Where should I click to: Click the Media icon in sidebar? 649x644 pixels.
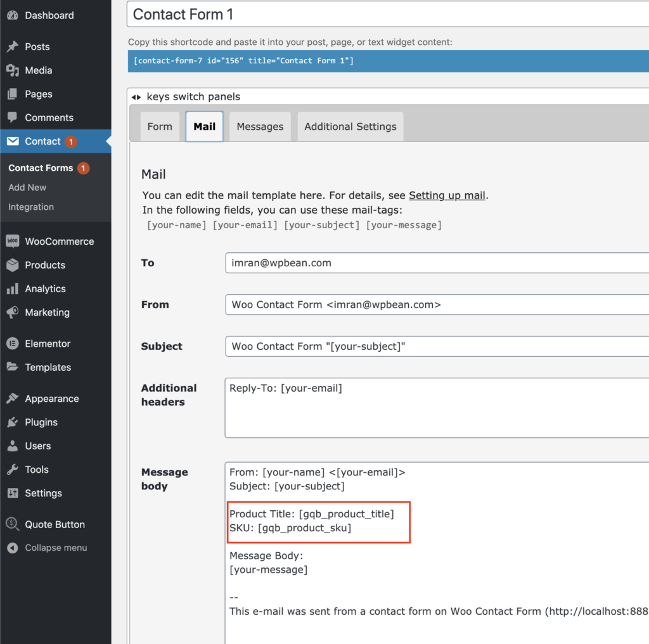pos(13,70)
